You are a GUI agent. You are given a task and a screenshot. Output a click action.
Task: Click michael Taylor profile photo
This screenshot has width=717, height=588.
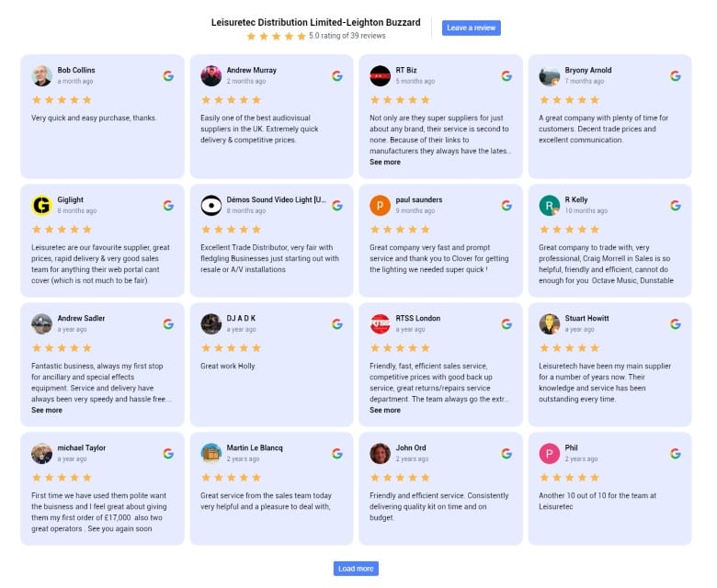click(41, 453)
